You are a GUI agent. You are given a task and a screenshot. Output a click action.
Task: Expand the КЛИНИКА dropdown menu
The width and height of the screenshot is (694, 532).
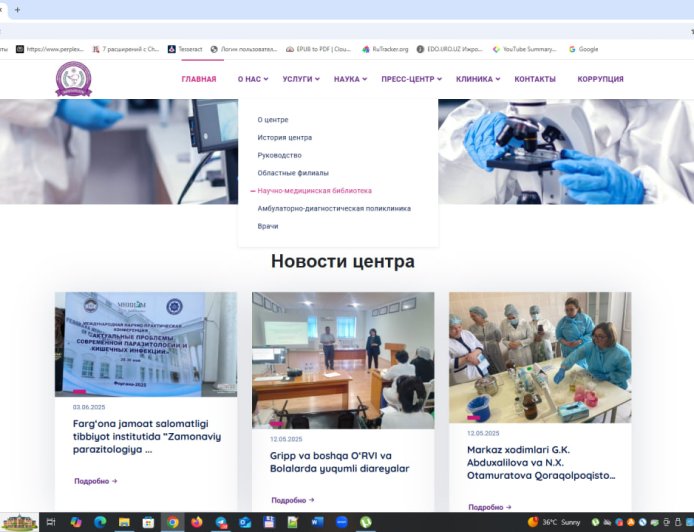pos(478,79)
